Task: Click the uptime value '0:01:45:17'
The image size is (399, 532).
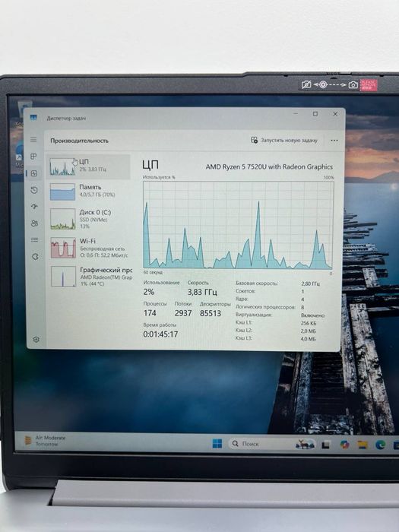Action: point(160,334)
